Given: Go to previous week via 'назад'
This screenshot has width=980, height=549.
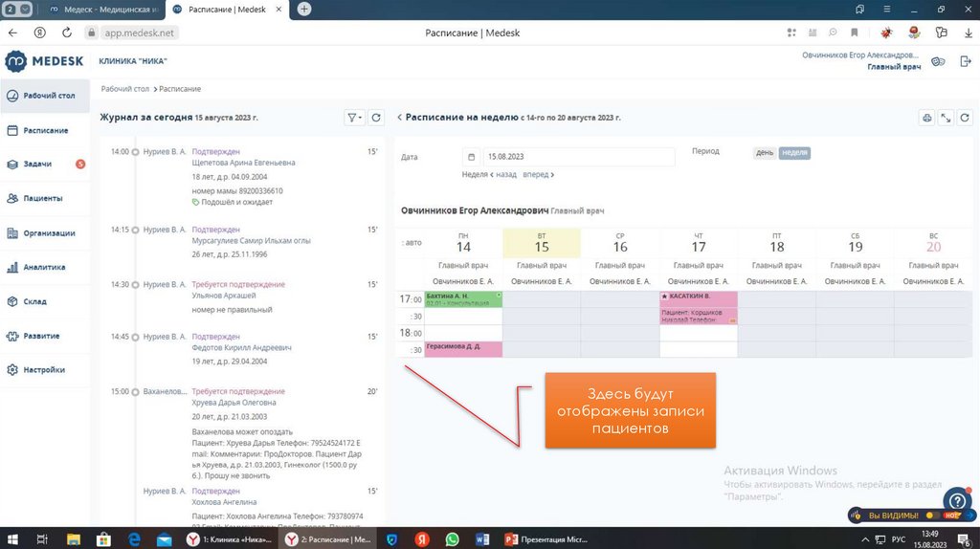Looking at the screenshot, I should [505, 175].
